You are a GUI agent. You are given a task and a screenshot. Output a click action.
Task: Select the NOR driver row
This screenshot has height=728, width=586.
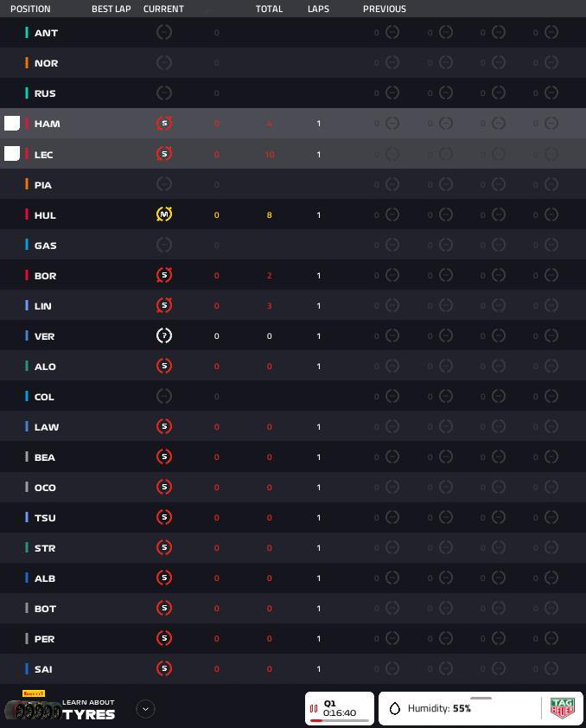(293, 62)
